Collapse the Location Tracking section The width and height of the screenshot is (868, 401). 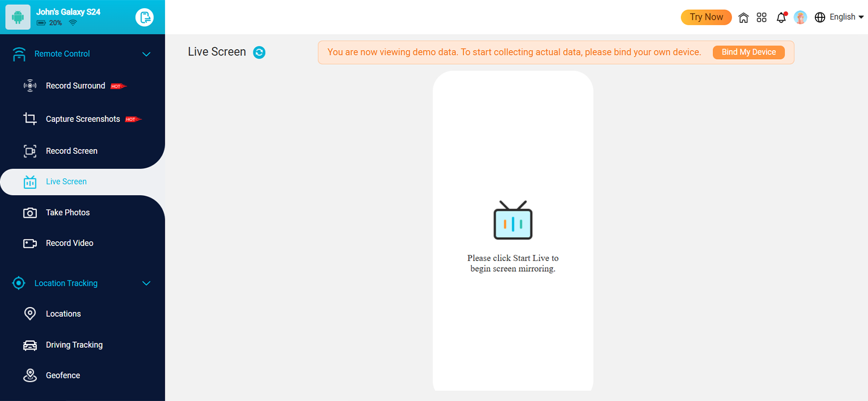(146, 283)
